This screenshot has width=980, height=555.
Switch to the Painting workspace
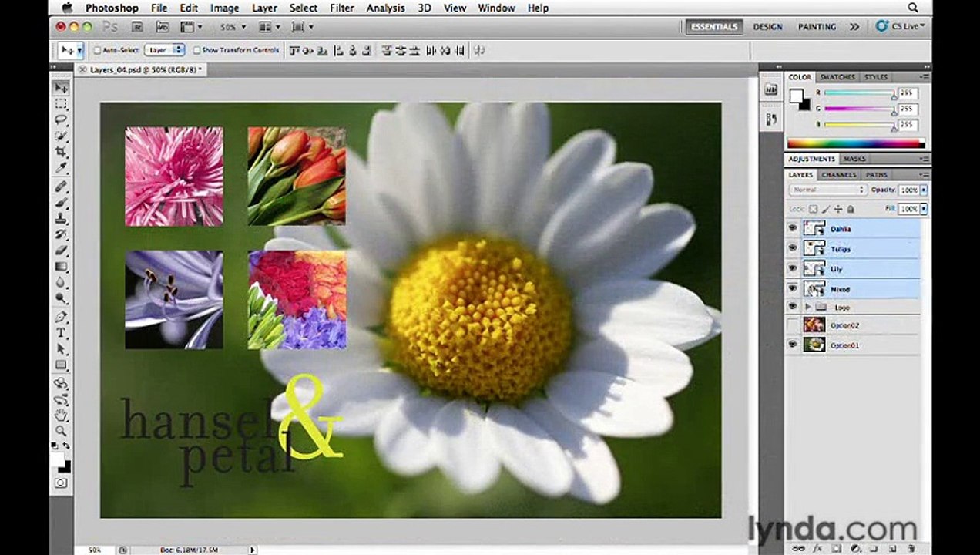click(x=817, y=27)
